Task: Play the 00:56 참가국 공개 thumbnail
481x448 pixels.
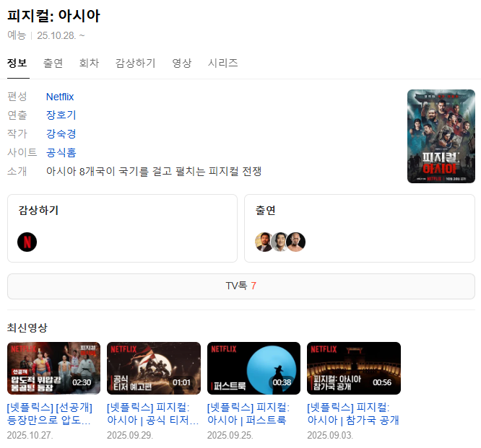Action: coord(353,368)
